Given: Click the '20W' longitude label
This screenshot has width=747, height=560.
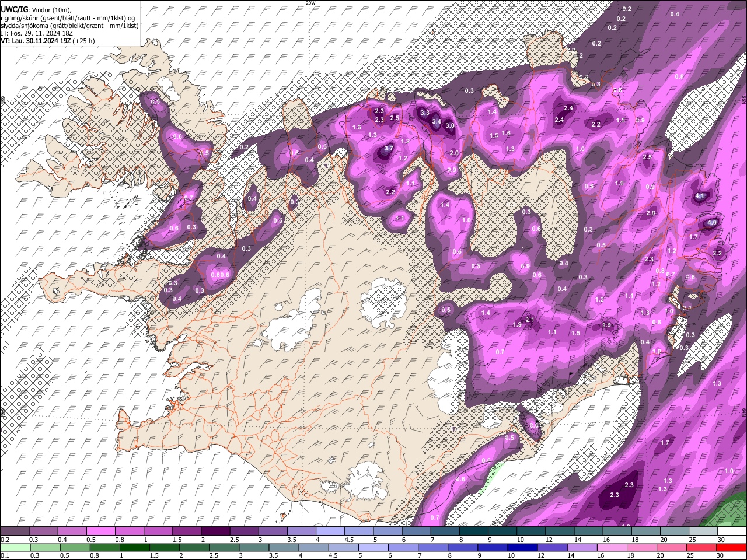Looking at the screenshot, I should click(310, 3).
